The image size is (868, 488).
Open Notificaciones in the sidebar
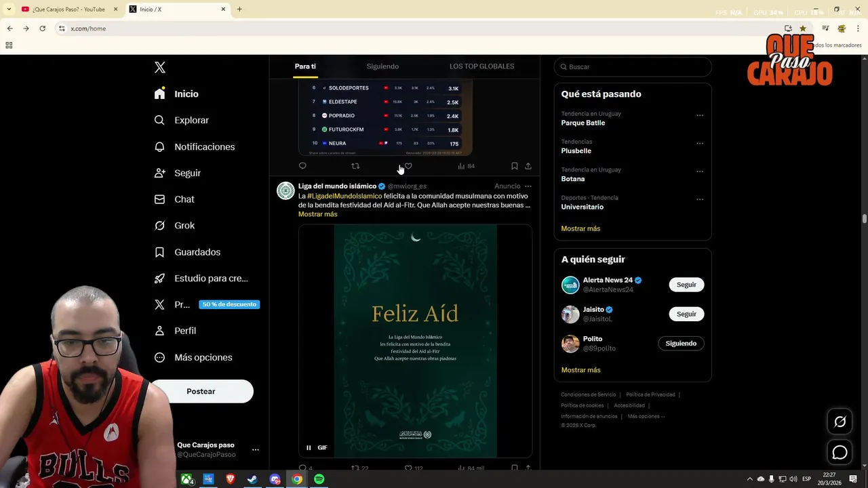tap(194, 146)
